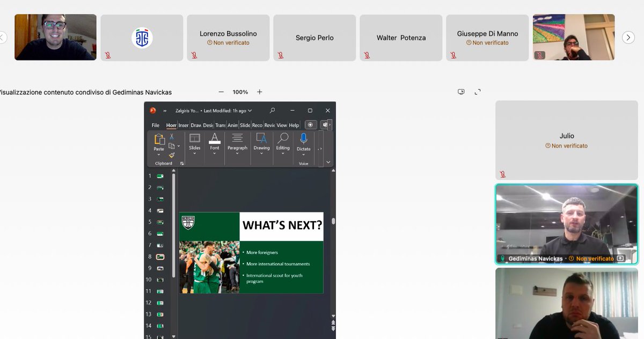Screen dimensions: 644x339
Task: Show more ribbon groups arrow
Action: pyautogui.click(x=320, y=149)
